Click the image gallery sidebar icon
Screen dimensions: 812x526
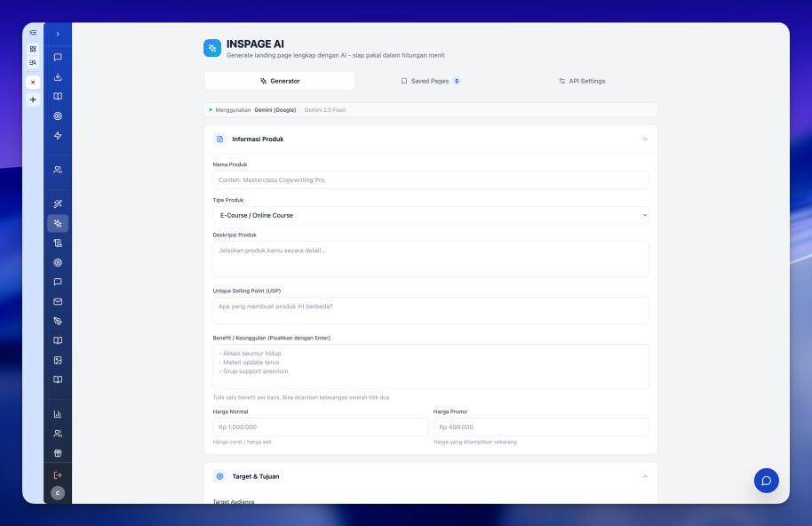pyautogui.click(x=58, y=360)
